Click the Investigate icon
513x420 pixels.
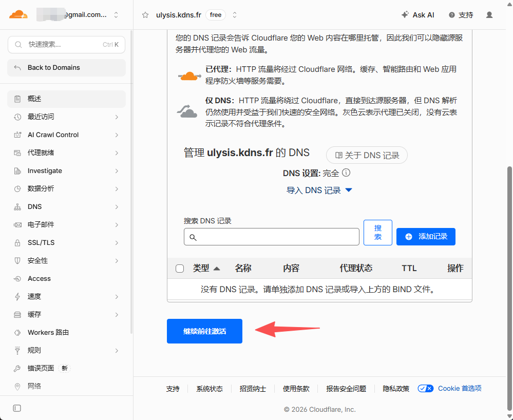pos(17,171)
